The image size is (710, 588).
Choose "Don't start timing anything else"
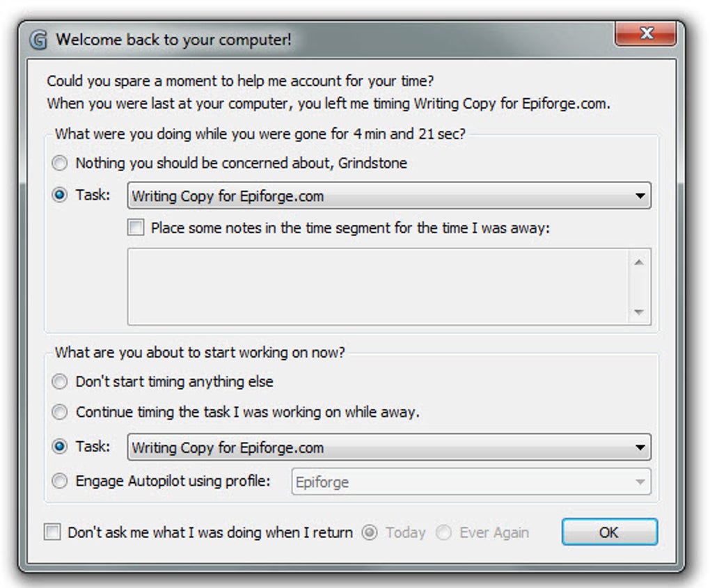pos(61,381)
